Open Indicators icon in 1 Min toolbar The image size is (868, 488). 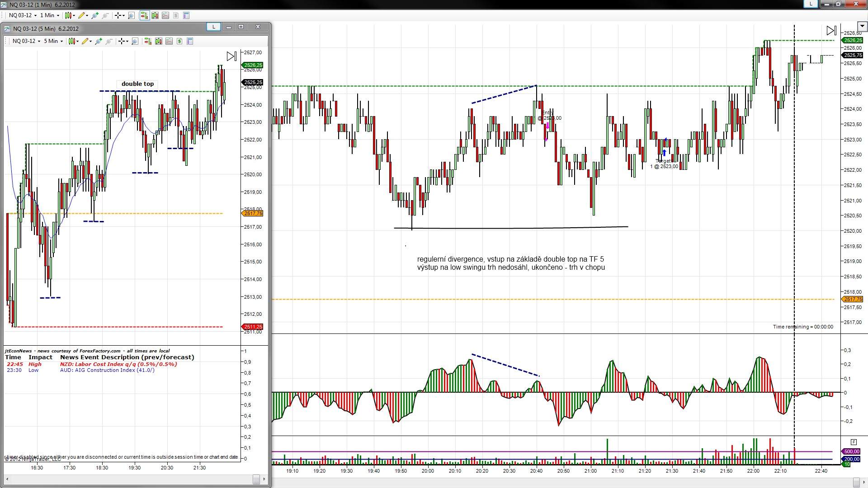click(165, 15)
